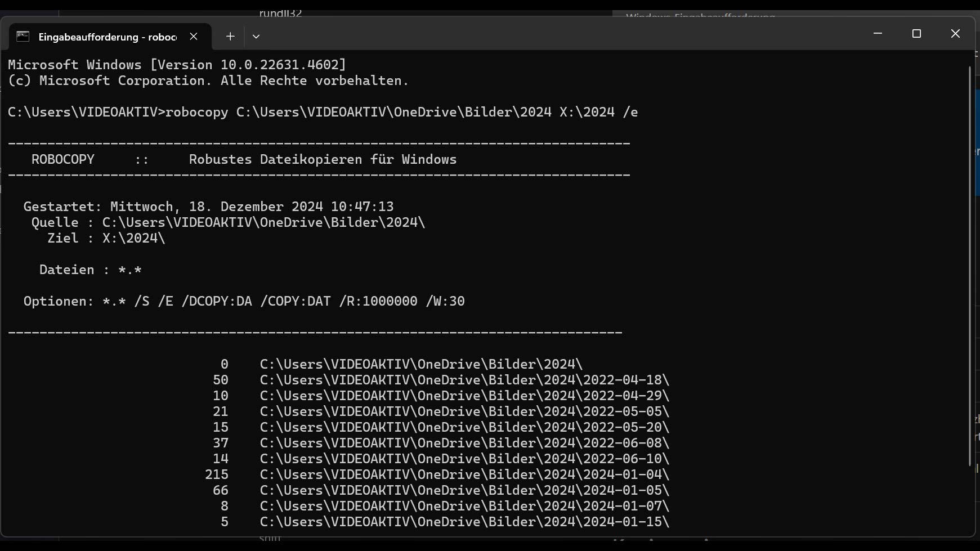The image size is (980, 551).
Task: Select the Eingabeaufforderung - robocopy tab
Action: (107, 37)
